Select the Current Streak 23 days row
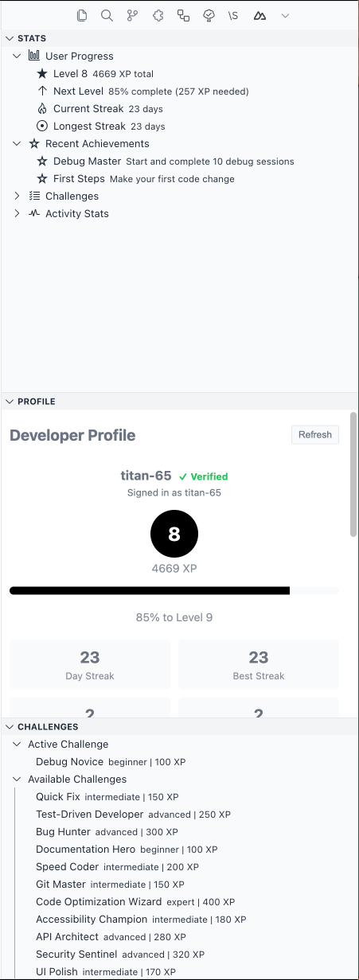The height and width of the screenshot is (980, 359). tap(179, 108)
